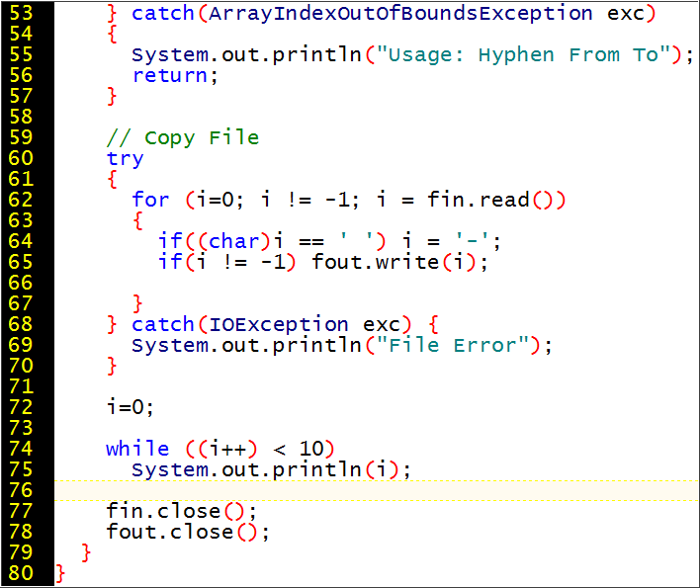Image resolution: width=700 pixels, height=588 pixels.
Task: Click the (char) cast on line 64
Action: 234,241
